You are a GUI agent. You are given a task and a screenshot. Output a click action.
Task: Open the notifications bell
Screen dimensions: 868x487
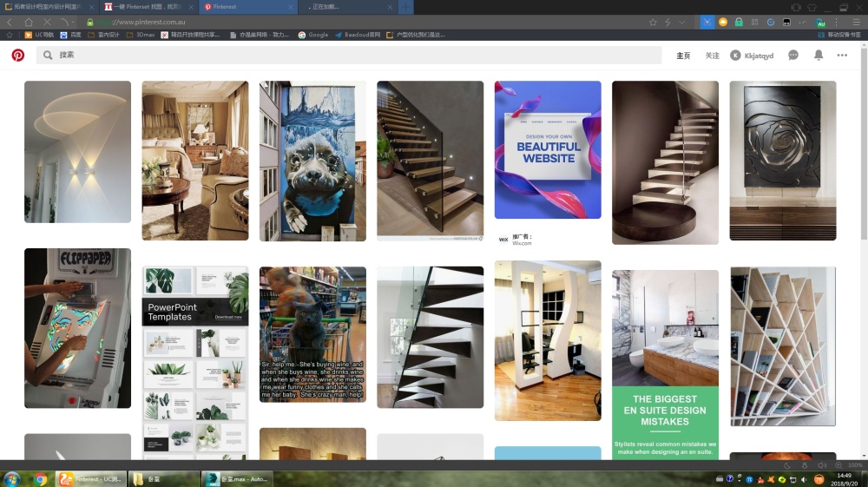[x=818, y=55]
